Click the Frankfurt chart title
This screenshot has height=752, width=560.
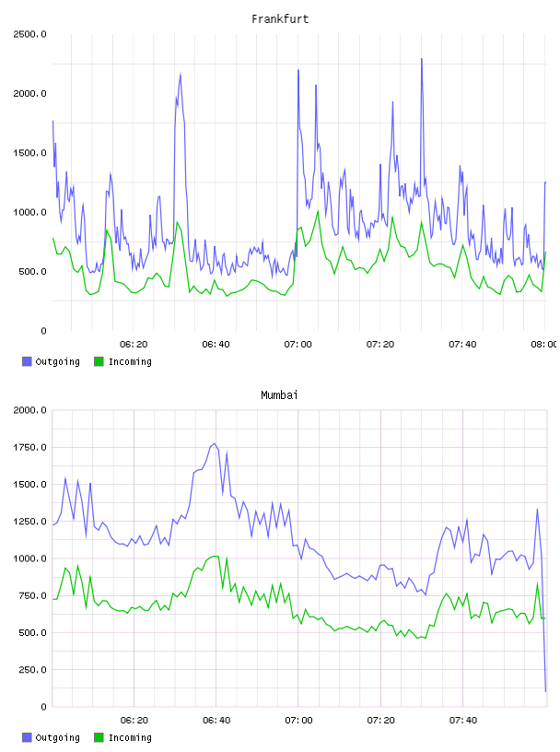click(x=280, y=19)
